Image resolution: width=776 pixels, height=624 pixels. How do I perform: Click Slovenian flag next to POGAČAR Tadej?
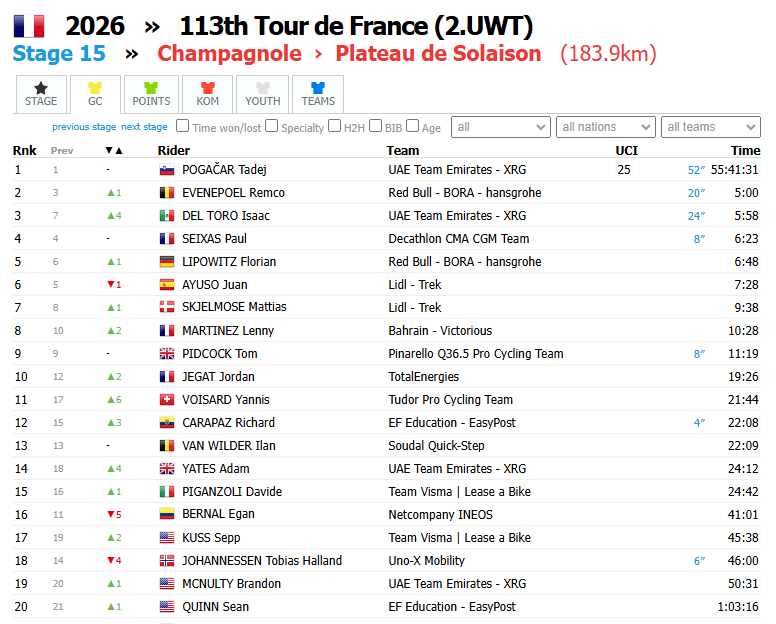(167, 170)
